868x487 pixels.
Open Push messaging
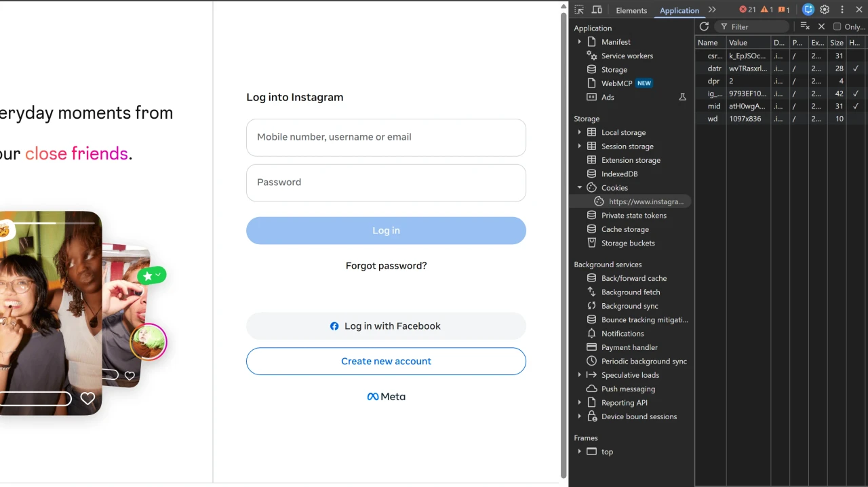coord(628,389)
